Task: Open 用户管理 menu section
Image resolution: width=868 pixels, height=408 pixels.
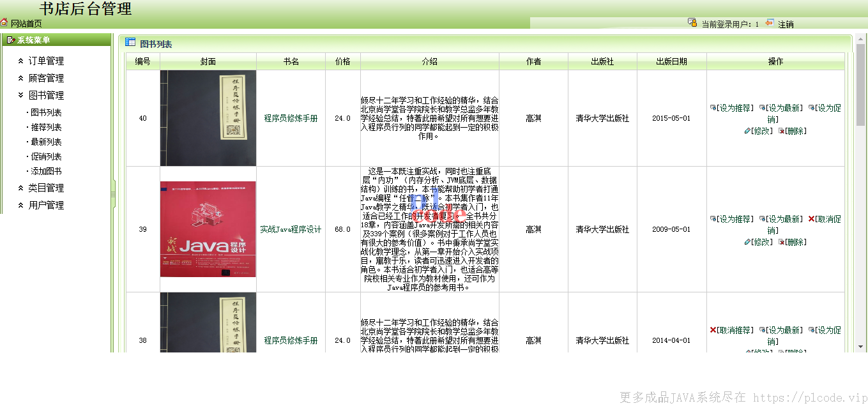Action: tap(46, 206)
